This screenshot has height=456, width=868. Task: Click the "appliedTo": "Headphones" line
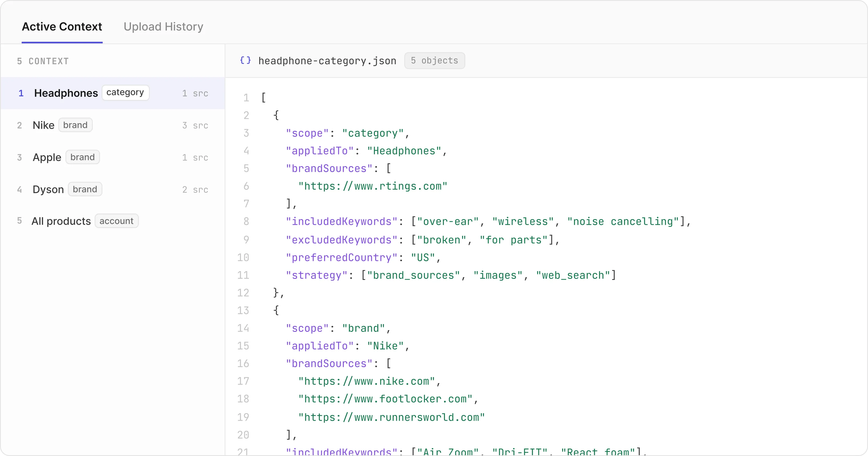[366, 151]
